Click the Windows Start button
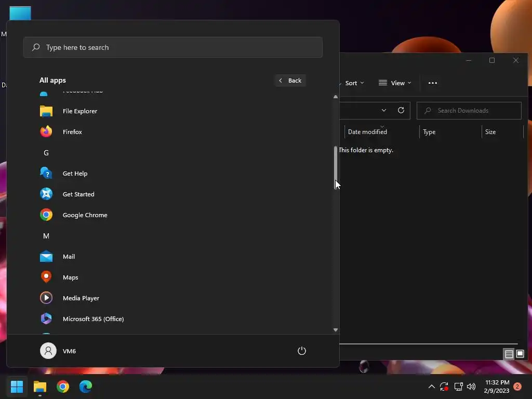This screenshot has height=399, width=532. (x=17, y=387)
